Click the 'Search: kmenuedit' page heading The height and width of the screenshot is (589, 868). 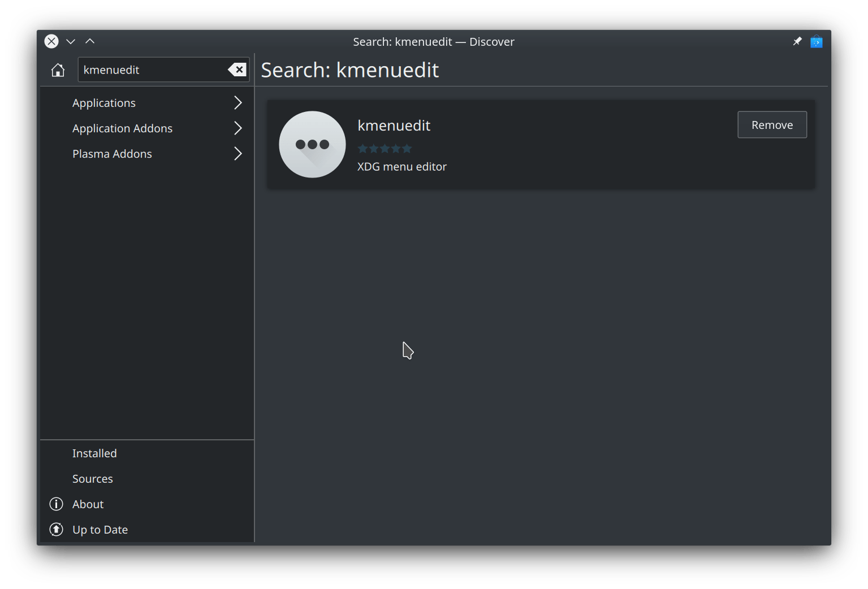(x=350, y=70)
